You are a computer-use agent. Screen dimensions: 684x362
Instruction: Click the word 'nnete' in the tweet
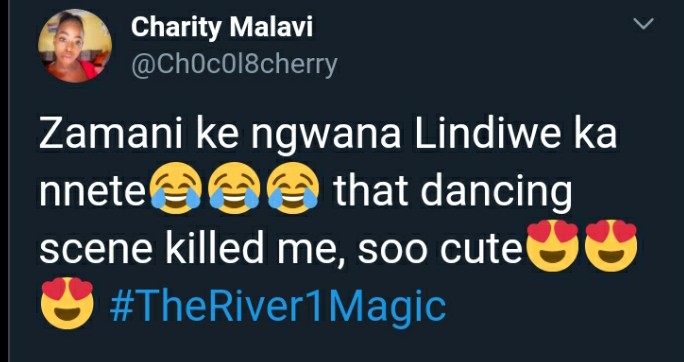94,192
